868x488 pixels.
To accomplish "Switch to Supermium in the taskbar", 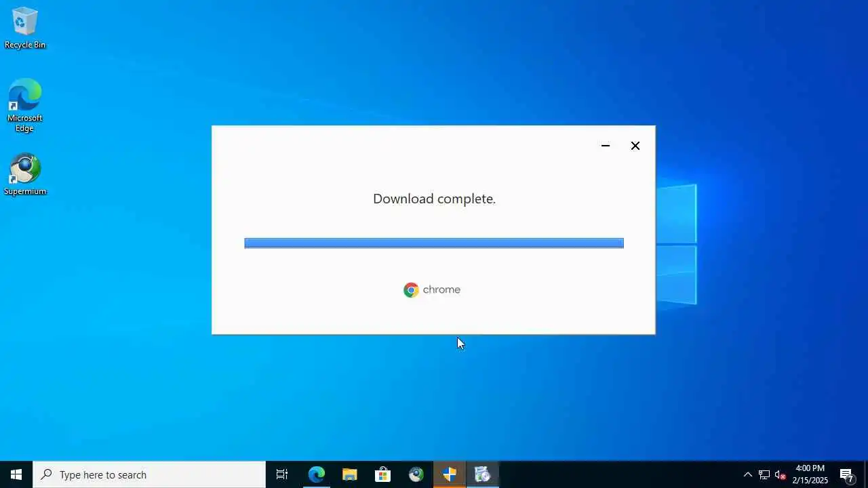I will [x=416, y=474].
